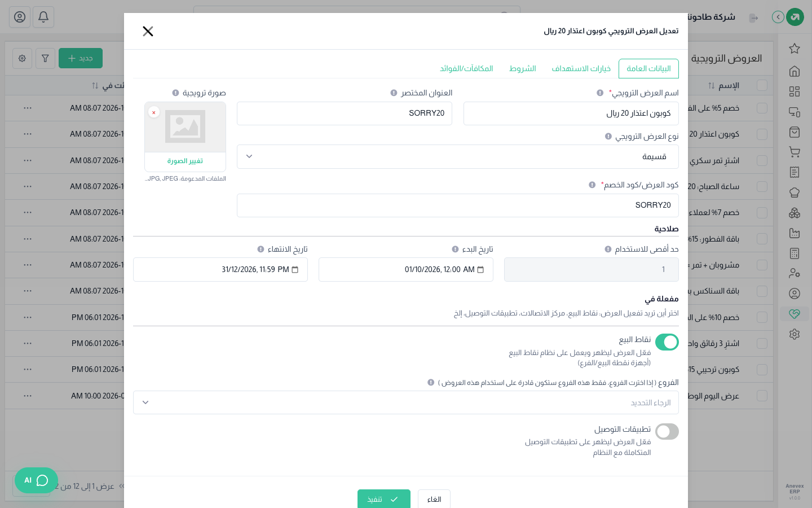Image resolution: width=812 pixels, height=508 pixels.
Task: Go to home icon in sidebar
Action: pyautogui.click(x=795, y=71)
